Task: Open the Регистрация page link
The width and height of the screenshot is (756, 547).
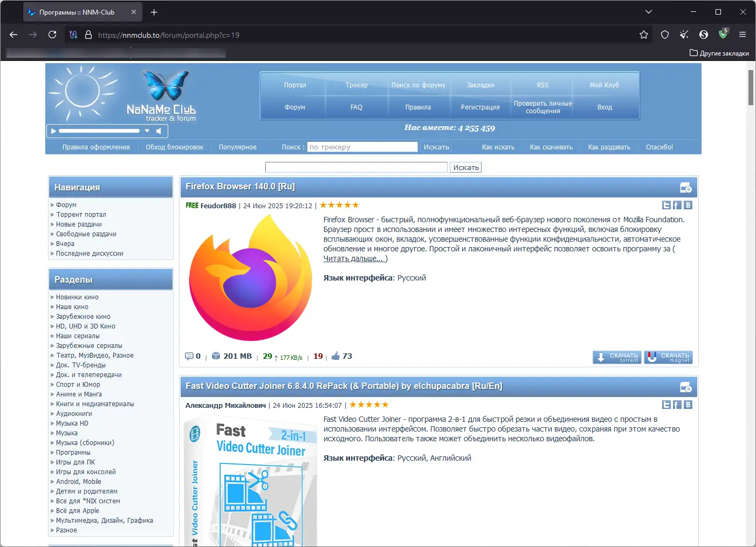Action: pos(480,107)
